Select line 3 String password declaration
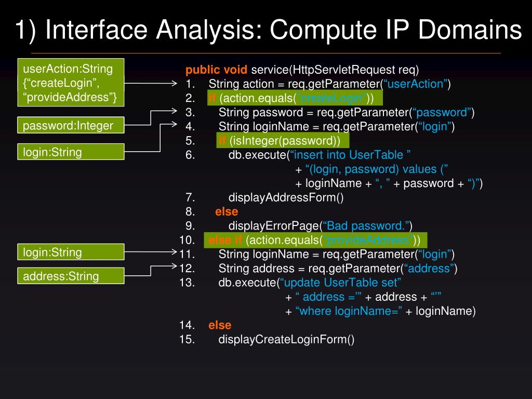 pyautogui.click(x=347, y=112)
